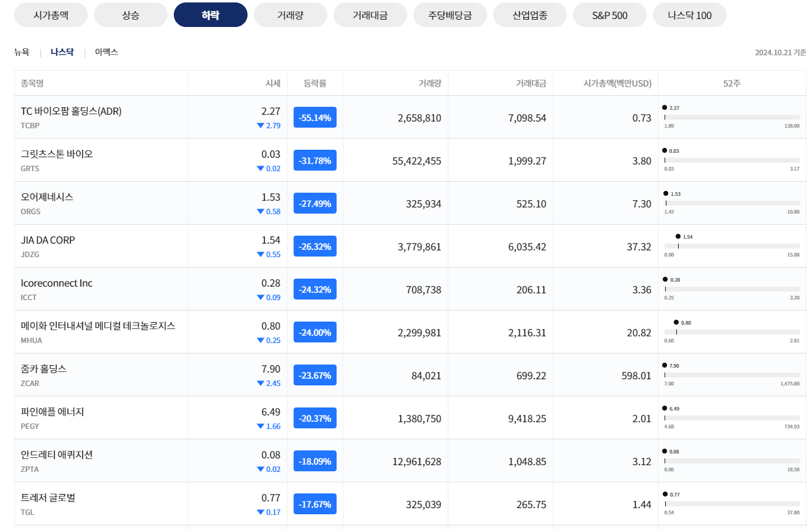Click the -55.14% change badge

tap(315, 117)
